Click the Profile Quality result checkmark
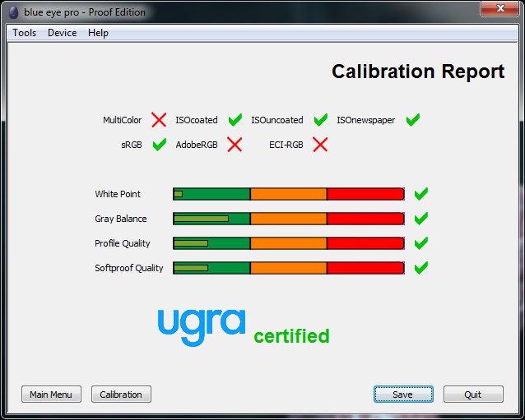This screenshot has width=525, height=420. pos(420,243)
